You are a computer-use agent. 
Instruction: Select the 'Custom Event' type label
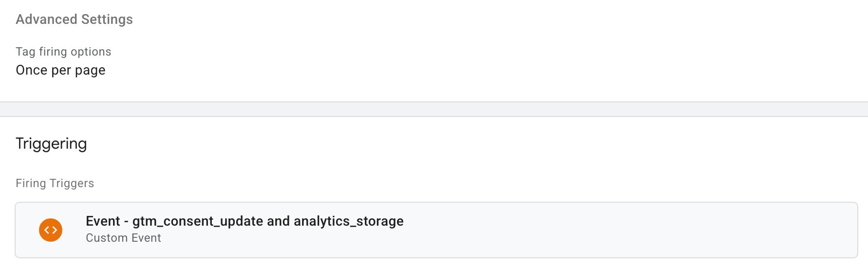tap(123, 238)
